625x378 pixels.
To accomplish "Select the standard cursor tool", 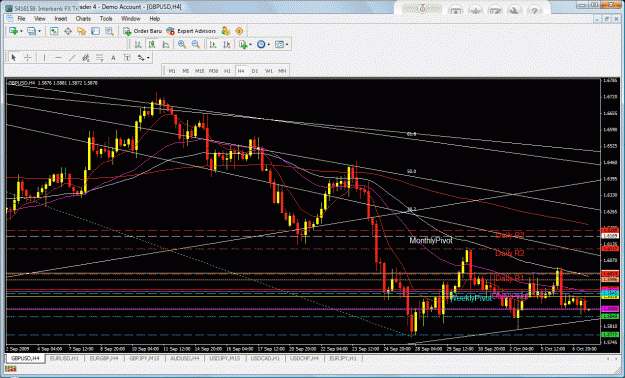I will click(x=14, y=58).
